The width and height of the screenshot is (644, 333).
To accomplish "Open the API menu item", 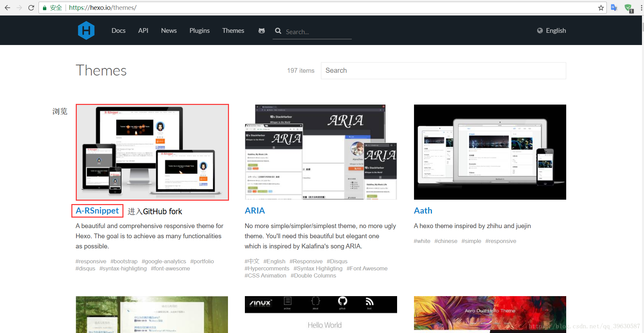I will point(143,30).
